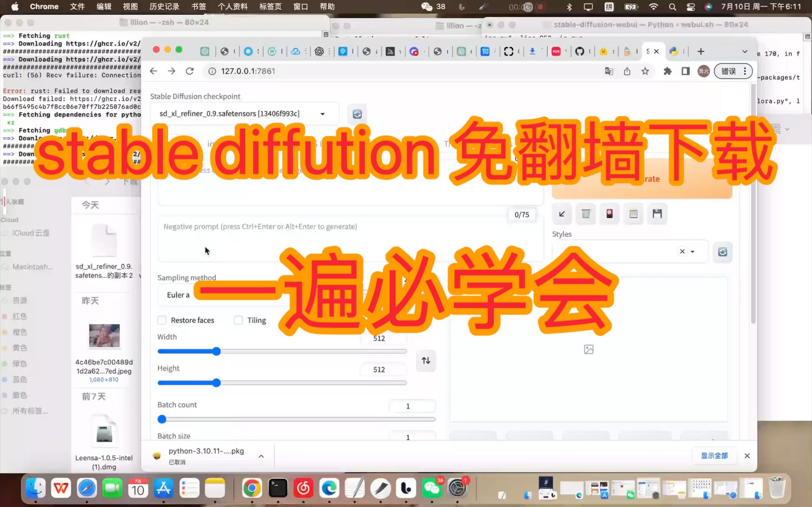812x507 pixels.
Task: Open the checkpoint dropdown sd_xl_refiner_0.9
Action: [244, 114]
